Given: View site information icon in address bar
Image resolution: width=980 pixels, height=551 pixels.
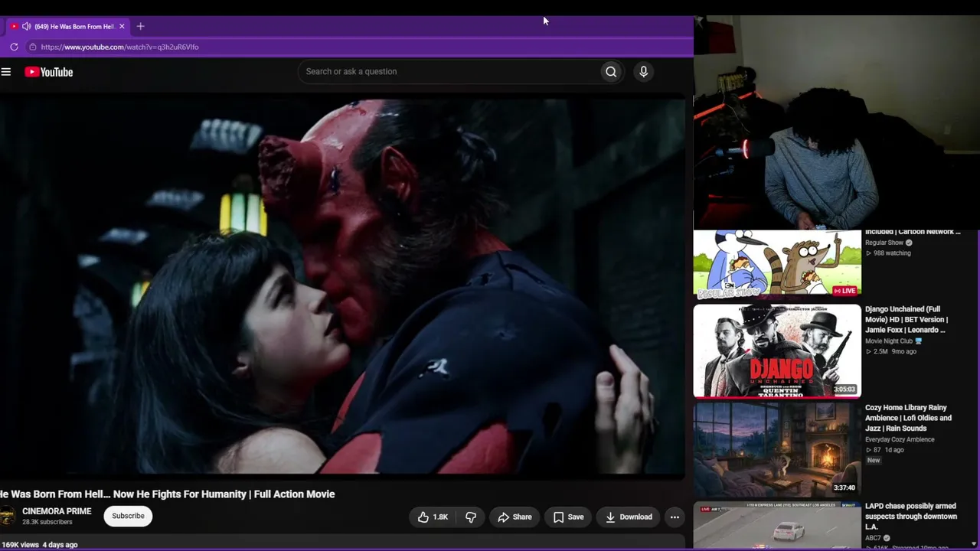Looking at the screenshot, I should (32, 47).
